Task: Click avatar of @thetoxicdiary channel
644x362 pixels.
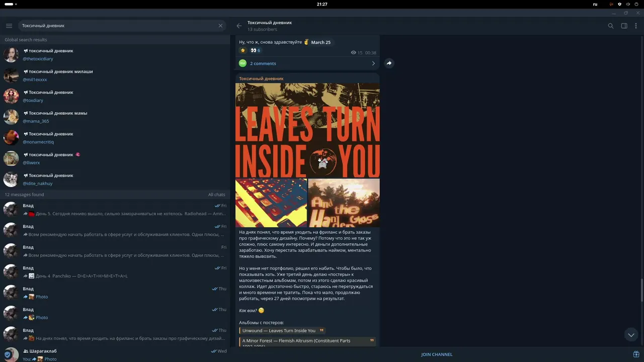Action: point(11,55)
